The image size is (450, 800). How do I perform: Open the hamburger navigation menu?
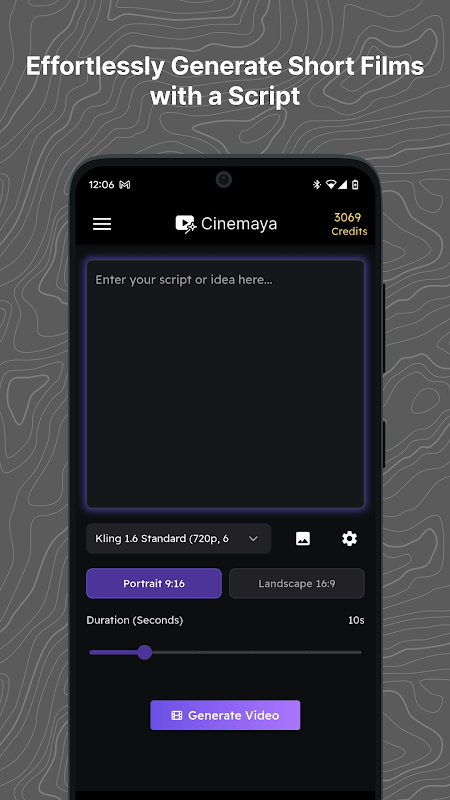(x=102, y=224)
